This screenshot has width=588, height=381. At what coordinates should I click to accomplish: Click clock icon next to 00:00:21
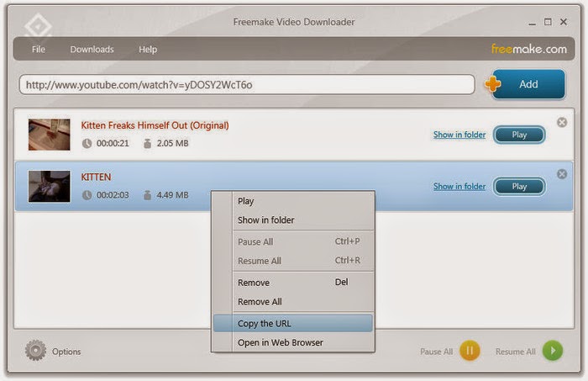pyautogui.click(x=87, y=143)
